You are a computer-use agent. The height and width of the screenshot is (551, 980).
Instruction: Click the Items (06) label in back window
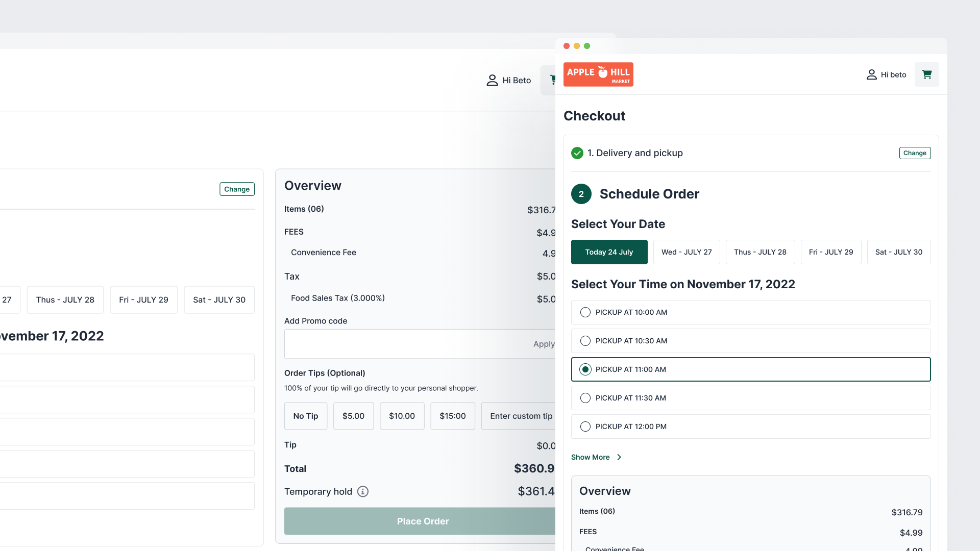point(304,209)
